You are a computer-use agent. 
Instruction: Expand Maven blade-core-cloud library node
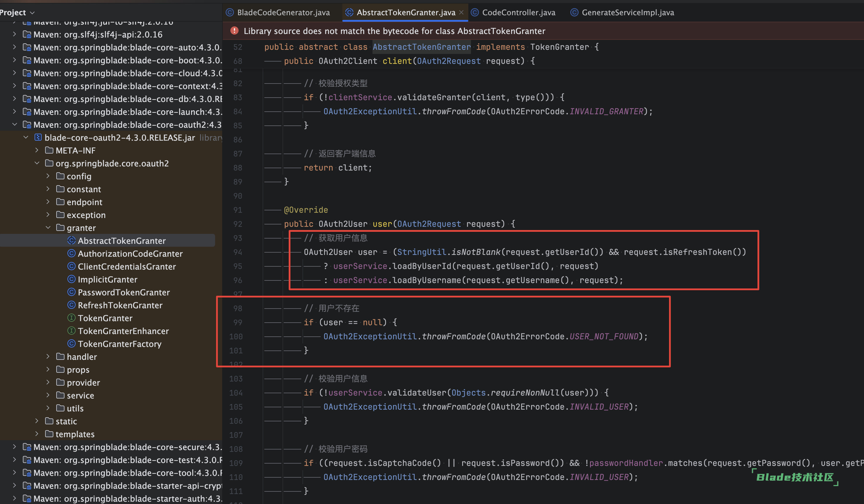pos(14,73)
